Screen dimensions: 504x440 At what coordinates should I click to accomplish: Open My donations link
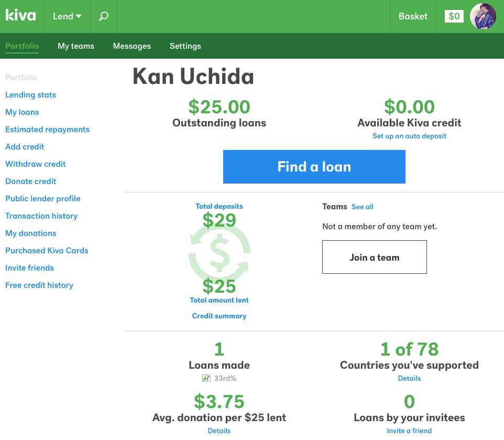[30, 233]
